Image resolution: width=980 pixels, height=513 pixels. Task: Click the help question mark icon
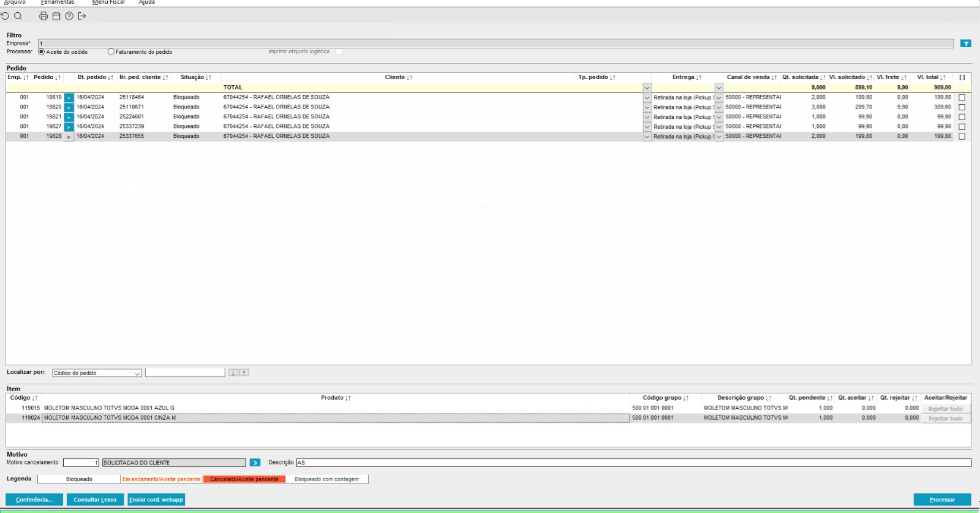click(x=69, y=16)
